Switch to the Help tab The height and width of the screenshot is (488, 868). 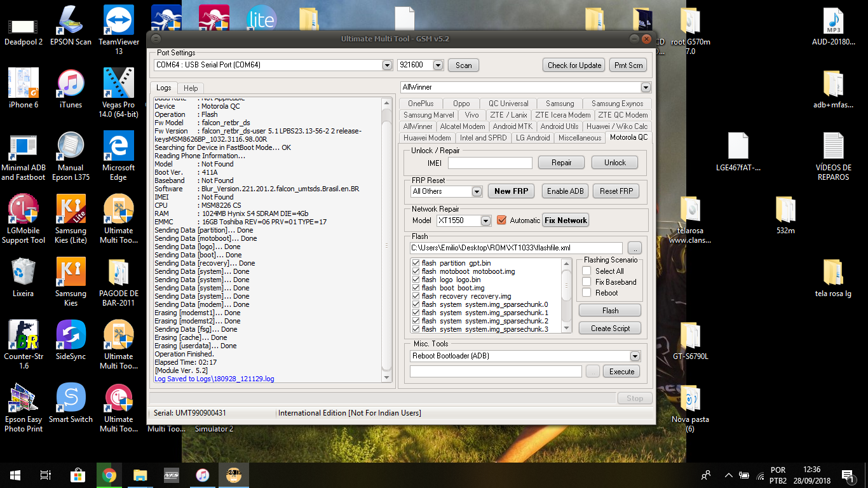coord(191,88)
